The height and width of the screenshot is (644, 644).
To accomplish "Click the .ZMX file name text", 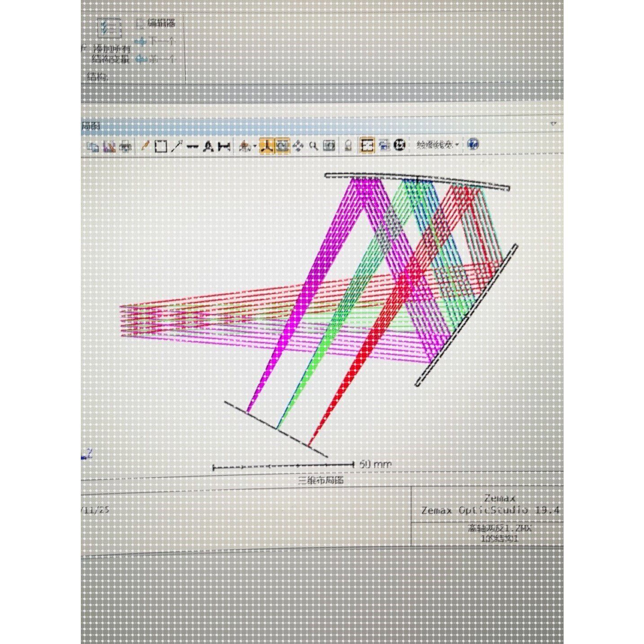I will click(499, 529).
